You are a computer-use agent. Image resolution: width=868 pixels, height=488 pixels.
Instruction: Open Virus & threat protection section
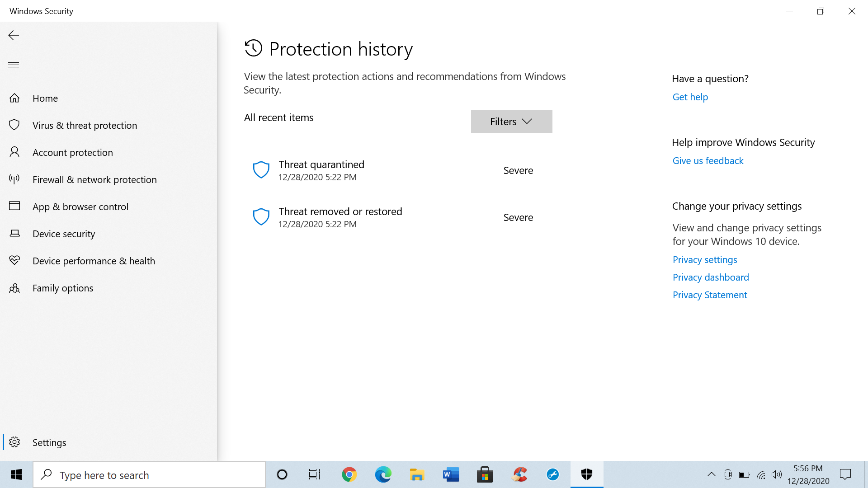pos(108,125)
